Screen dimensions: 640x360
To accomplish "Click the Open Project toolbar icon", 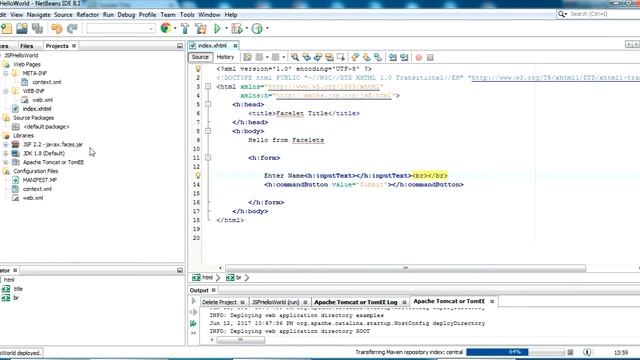I will 22,28.
